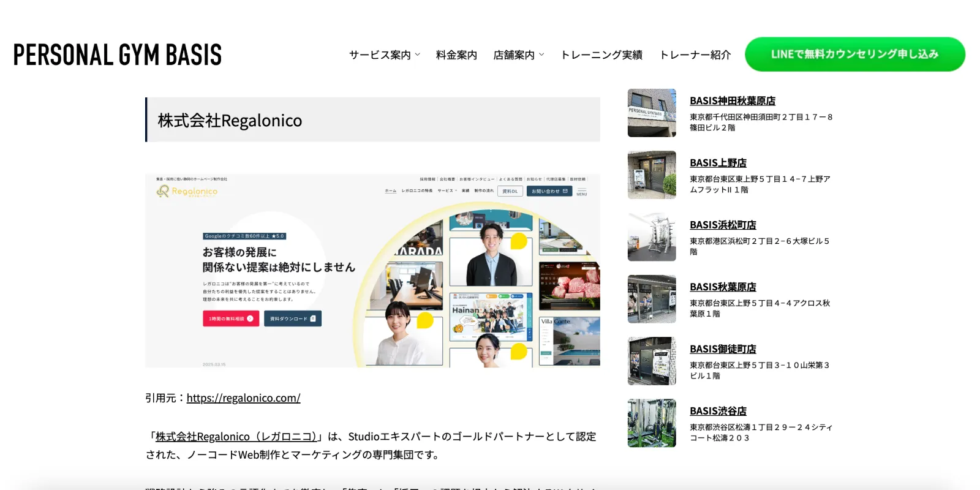Screen dimensions: 980x490
Task: Click the BASIS神田秋葉原店 storefront thumbnail
Action: click(652, 113)
